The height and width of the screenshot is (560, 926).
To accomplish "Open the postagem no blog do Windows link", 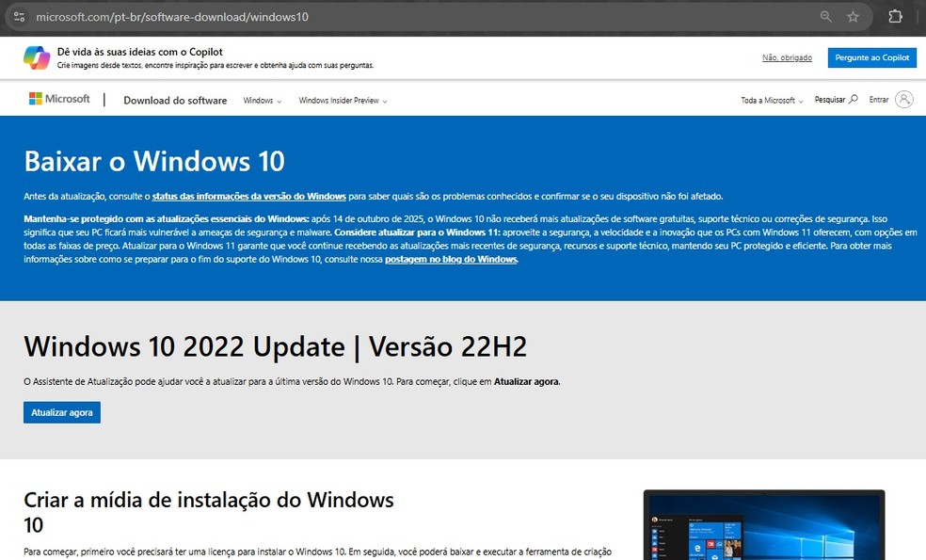I will (451, 260).
